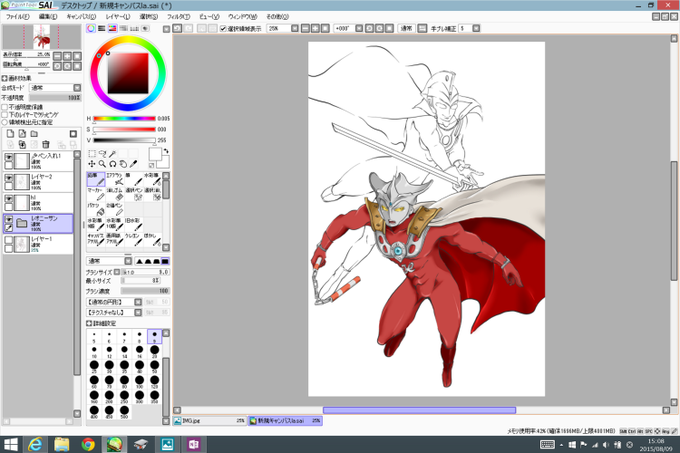Show the color wheel panel icon
This screenshot has width=680, height=453.
tap(91, 29)
